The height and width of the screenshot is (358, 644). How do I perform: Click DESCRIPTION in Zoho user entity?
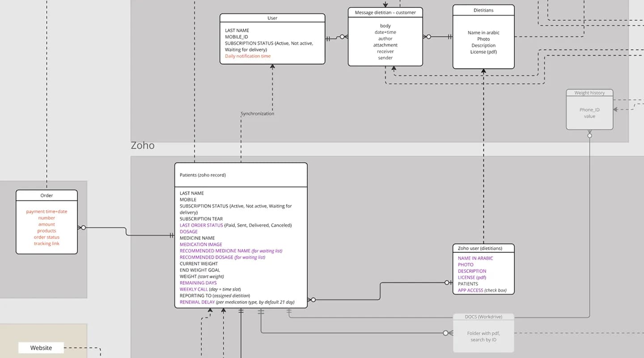[x=472, y=271]
